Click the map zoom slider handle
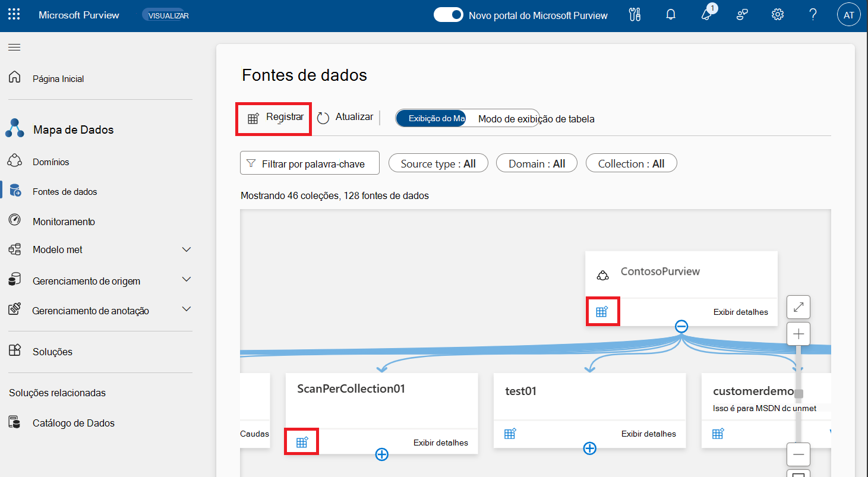The width and height of the screenshot is (868, 477). coord(798,393)
